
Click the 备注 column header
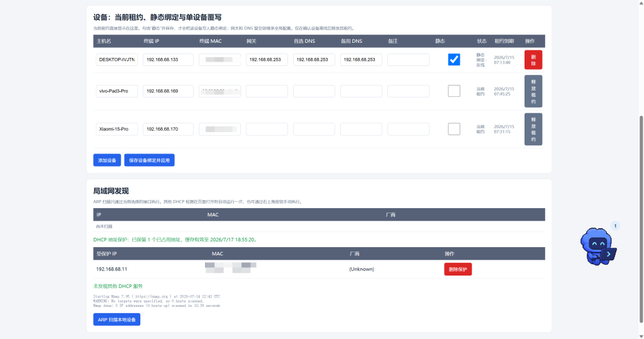(392, 41)
